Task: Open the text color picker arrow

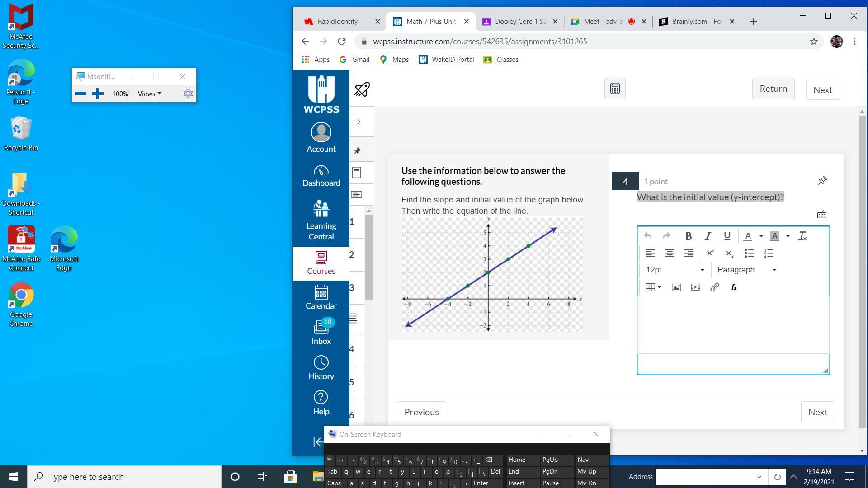Action: click(761, 236)
